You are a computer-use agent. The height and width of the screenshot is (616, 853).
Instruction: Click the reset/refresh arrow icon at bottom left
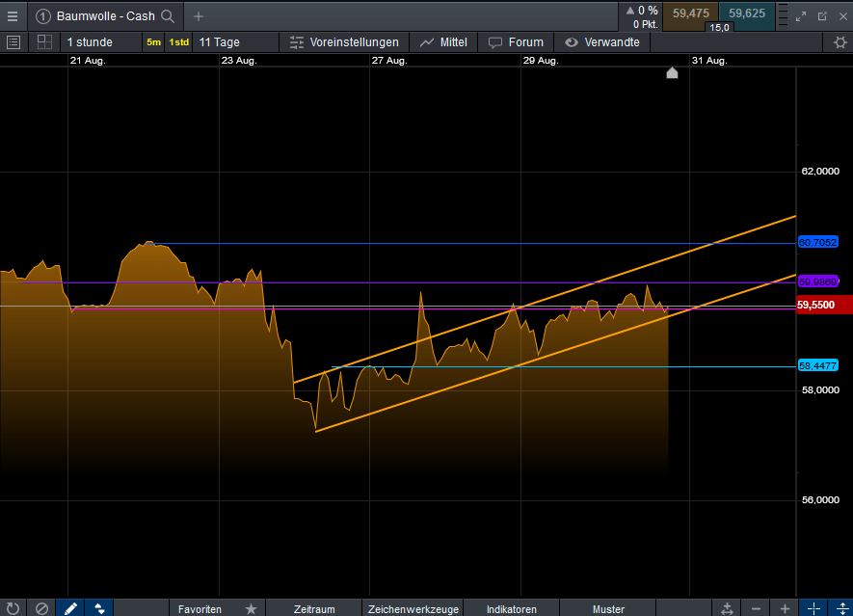(x=13, y=608)
